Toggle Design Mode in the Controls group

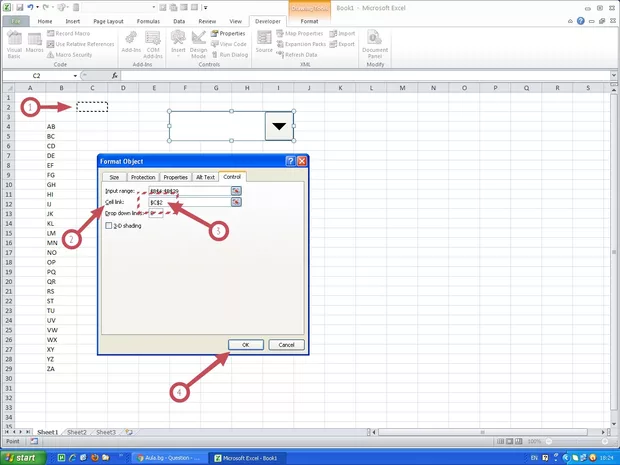pos(198,45)
